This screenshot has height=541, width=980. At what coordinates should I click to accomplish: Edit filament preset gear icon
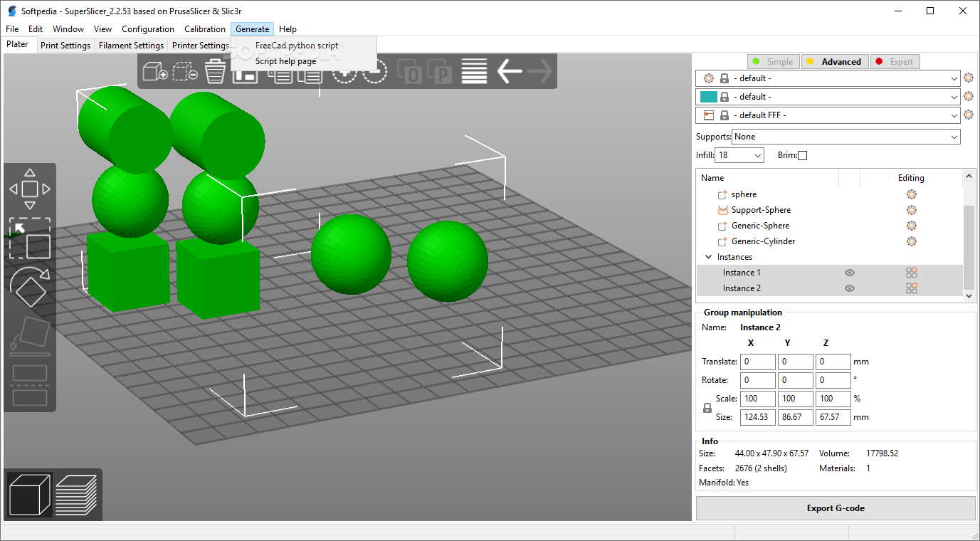tap(969, 96)
